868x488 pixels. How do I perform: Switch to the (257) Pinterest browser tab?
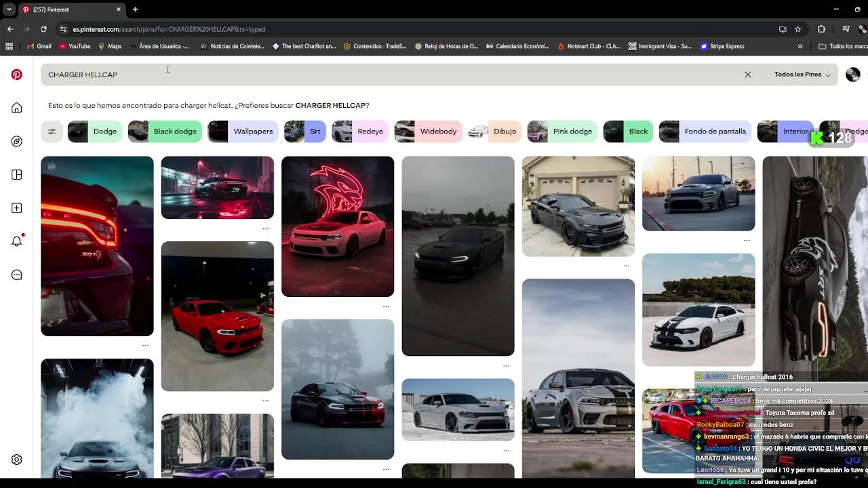(68, 9)
